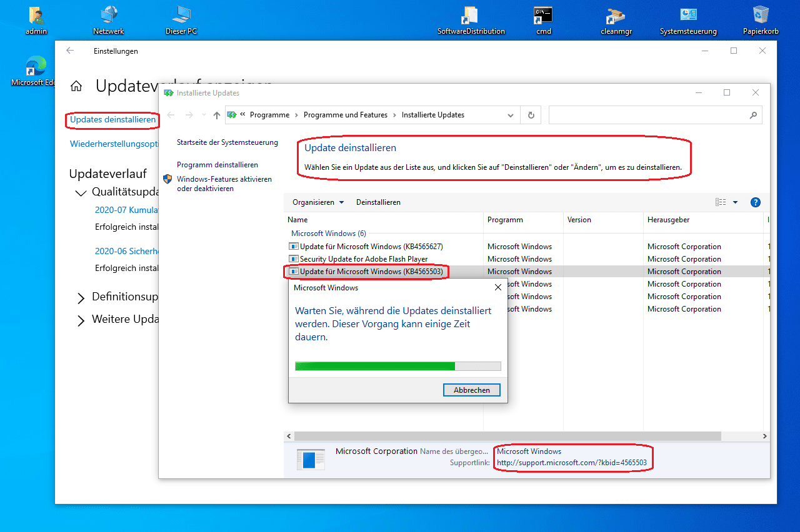This screenshot has height=532, width=800.
Task: Open the SoftwareDistribution folder shortcut
Action: pos(471,21)
